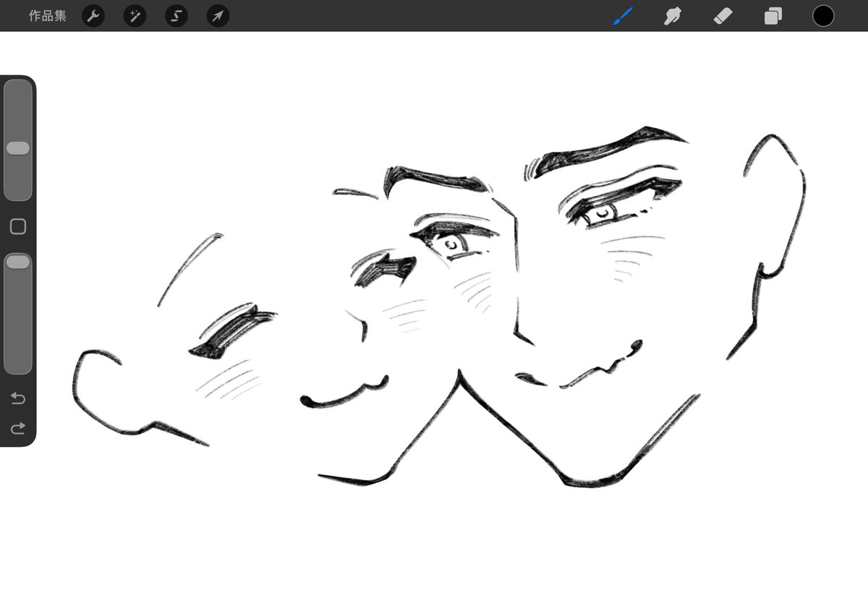Undo the last stroke
Screen dimensions: 868x598
point(18,398)
